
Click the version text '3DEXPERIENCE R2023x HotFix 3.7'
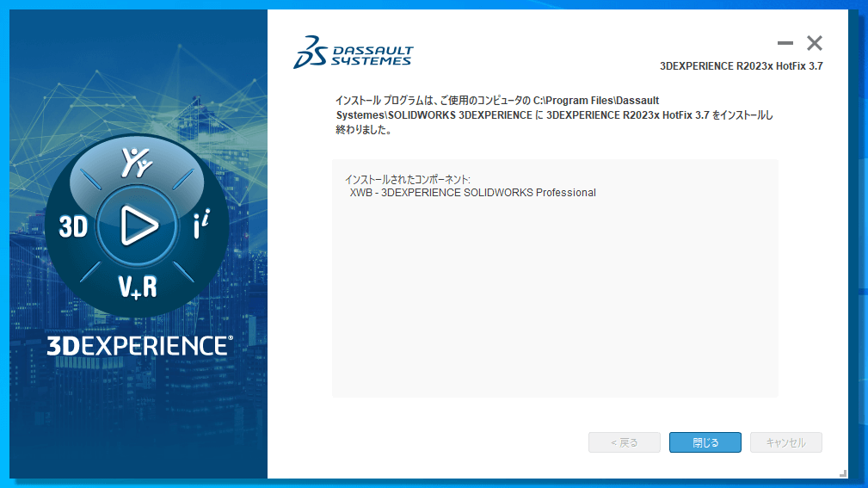742,66
